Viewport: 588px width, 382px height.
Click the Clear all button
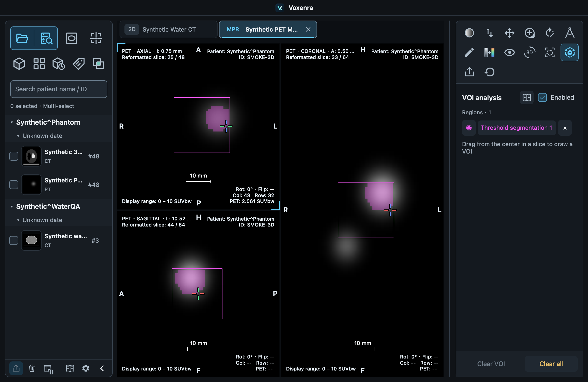click(551, 364)
